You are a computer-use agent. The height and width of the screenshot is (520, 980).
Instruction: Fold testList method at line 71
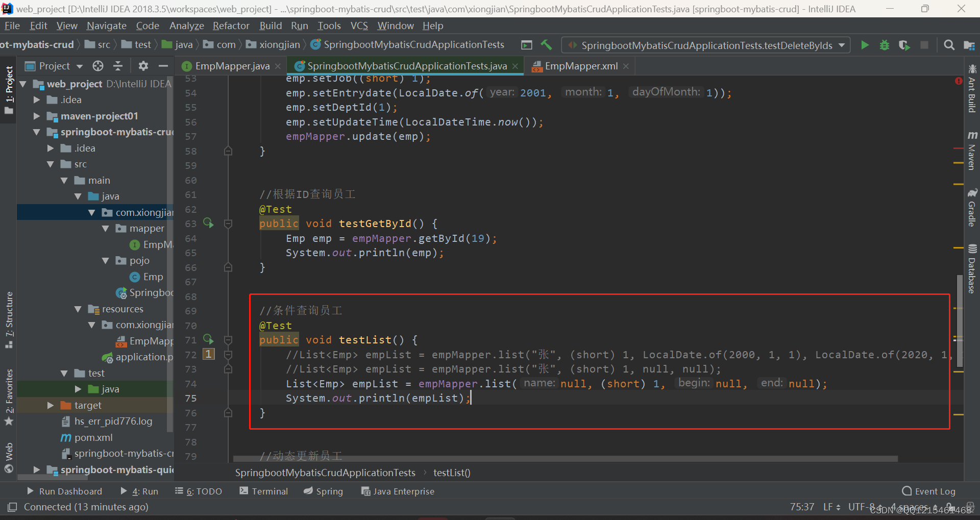228,340
